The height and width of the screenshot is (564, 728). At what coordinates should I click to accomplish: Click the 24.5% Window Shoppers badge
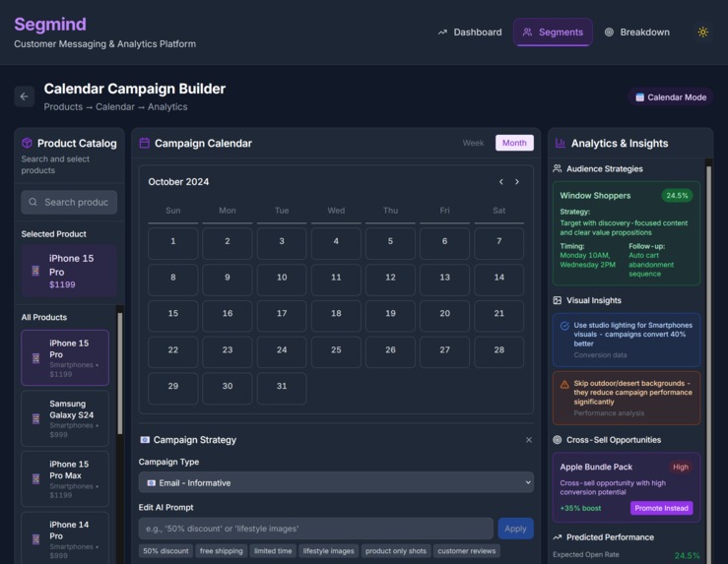coord(678,195)
